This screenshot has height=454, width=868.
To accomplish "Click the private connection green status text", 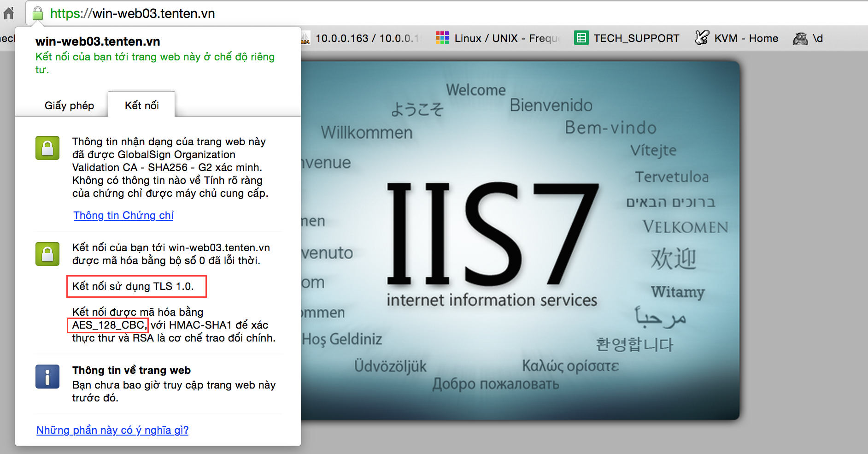I will [x=155, y=63].
